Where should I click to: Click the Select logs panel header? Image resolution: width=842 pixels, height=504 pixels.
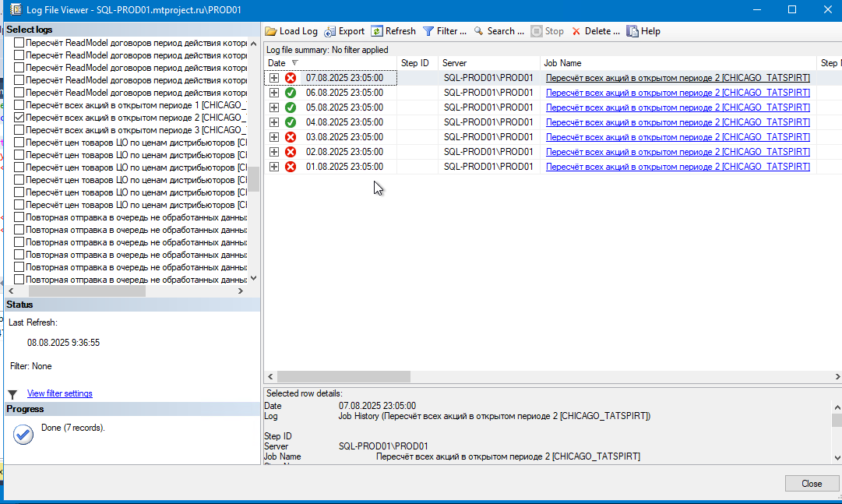pos(132,30)
